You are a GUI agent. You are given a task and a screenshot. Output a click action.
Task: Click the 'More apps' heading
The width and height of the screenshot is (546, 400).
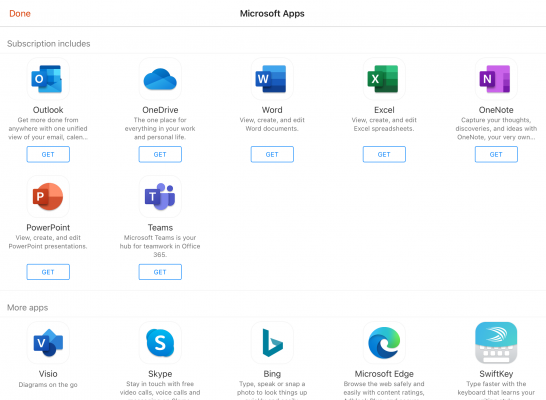click(28, 308)
